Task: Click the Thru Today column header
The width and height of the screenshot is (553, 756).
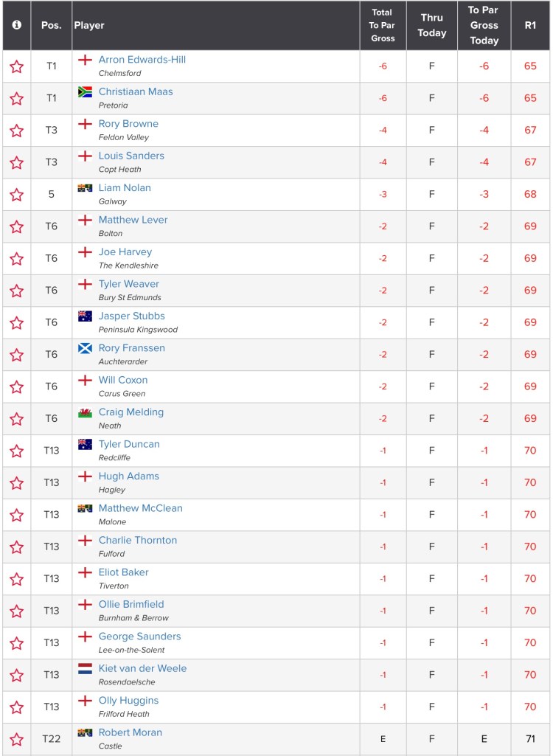Action: (432, 25)
